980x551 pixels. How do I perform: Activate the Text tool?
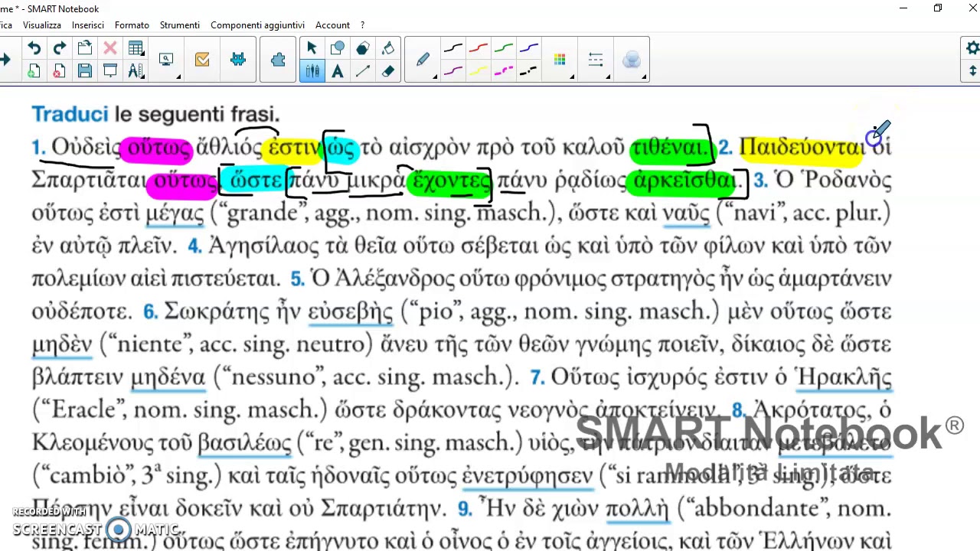coord(337,71)
